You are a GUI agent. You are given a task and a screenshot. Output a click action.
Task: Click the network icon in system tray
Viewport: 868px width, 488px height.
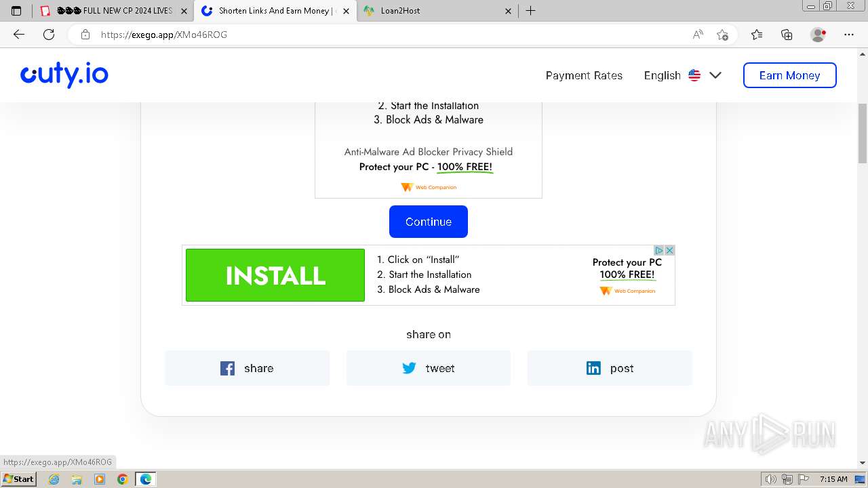pyautogui.click(x=787, y=479)
